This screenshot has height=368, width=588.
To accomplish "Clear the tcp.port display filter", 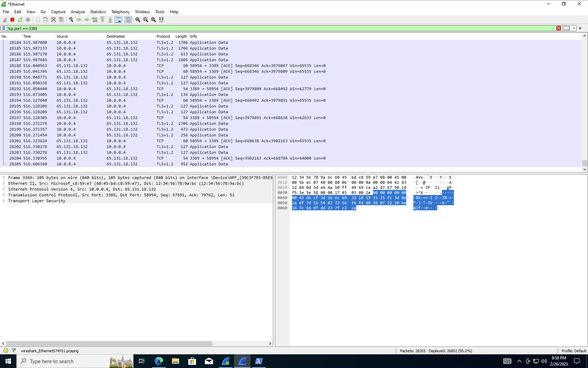I will [x=559, y=28].
